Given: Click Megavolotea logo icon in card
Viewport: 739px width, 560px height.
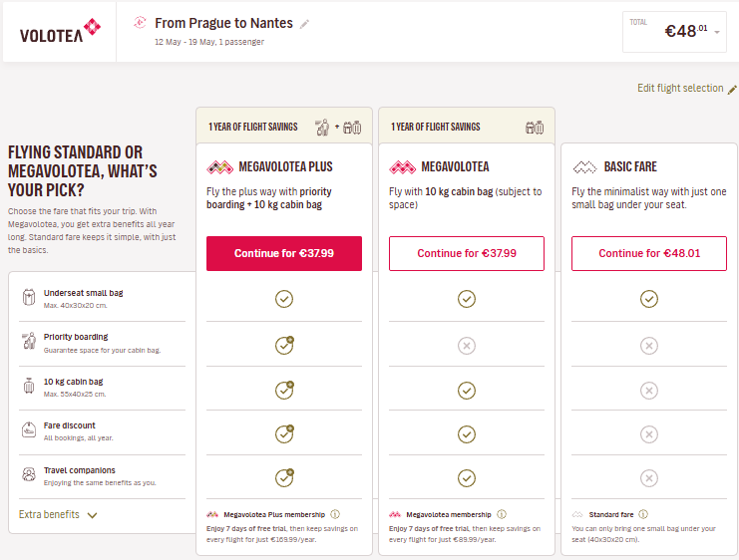Looking at the screenshot, I should (403, 167).
